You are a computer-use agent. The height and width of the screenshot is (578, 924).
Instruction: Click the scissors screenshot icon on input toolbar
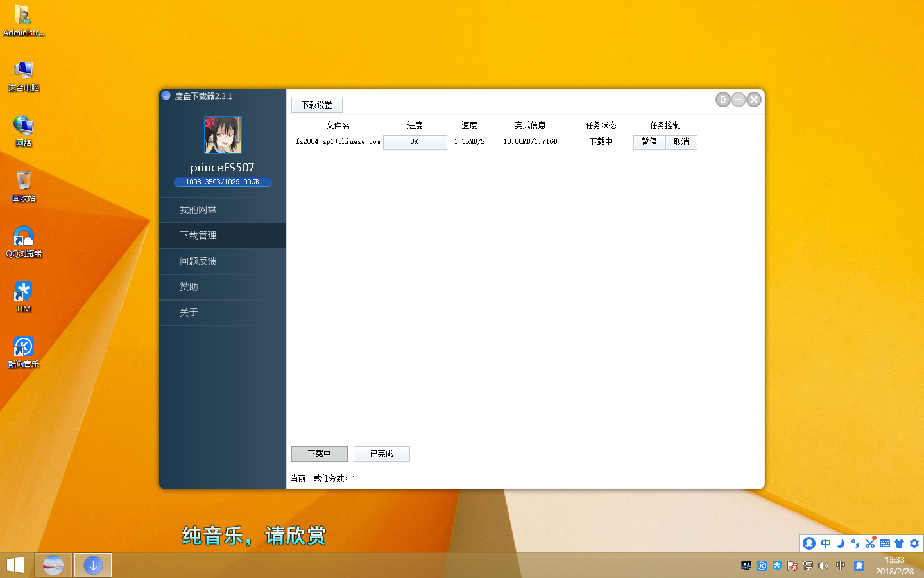[x=870, y=543]
